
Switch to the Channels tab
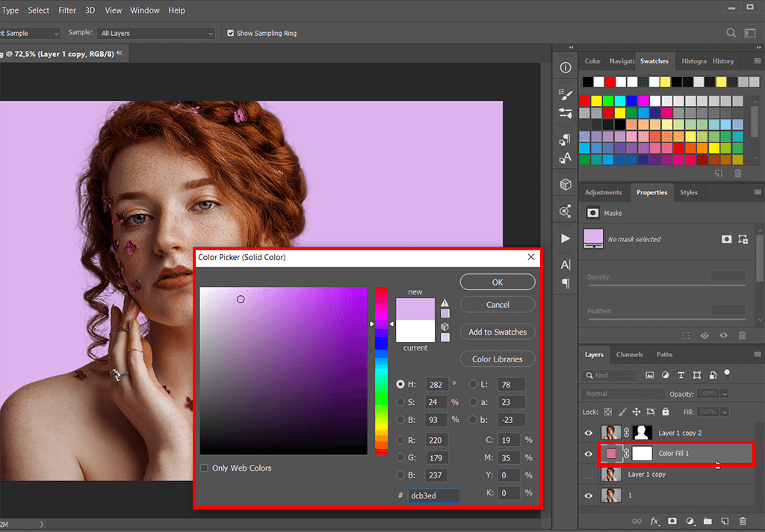tap(629, 355)
